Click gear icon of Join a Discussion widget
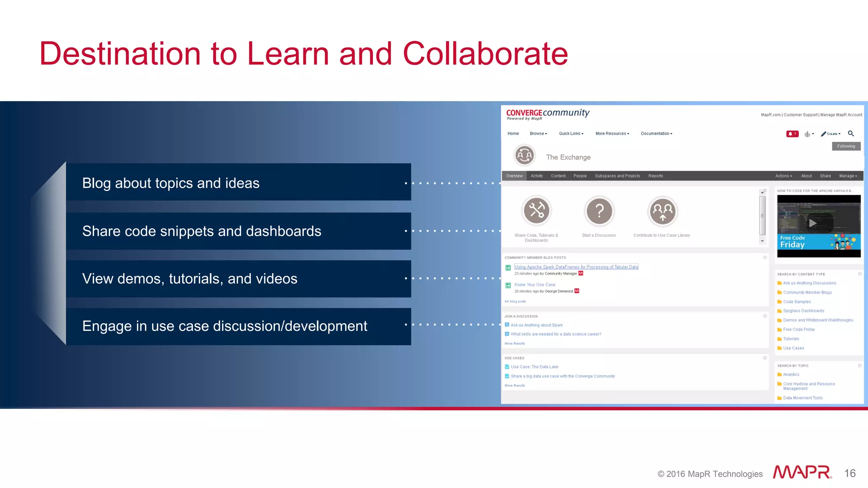The height and width of the screenshot is (488, 868). (765, 316)
